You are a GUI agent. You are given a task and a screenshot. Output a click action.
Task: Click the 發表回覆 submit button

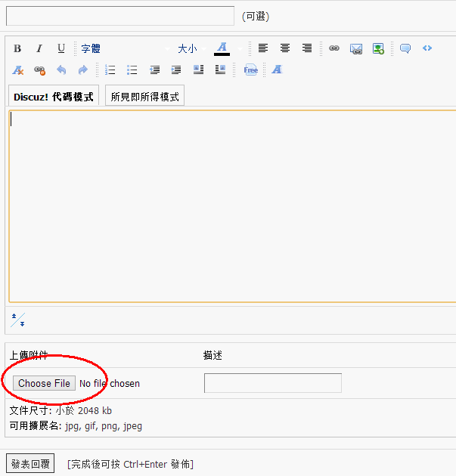(30, 464)
